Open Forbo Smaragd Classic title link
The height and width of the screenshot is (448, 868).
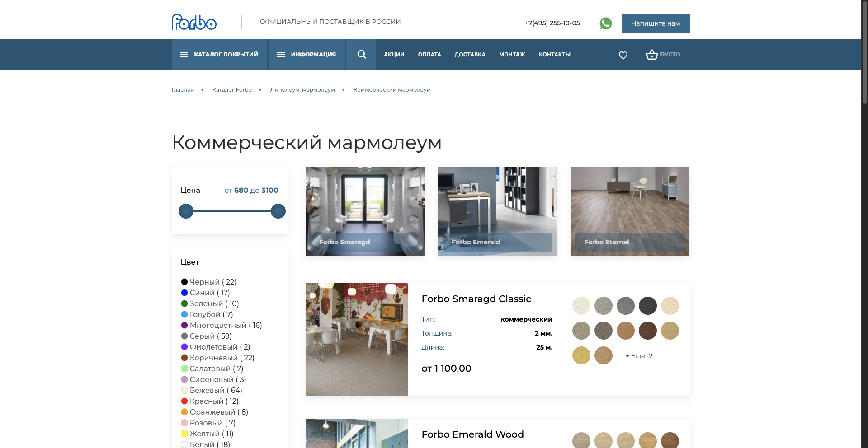pyautogui.click(x=476, y=299)
